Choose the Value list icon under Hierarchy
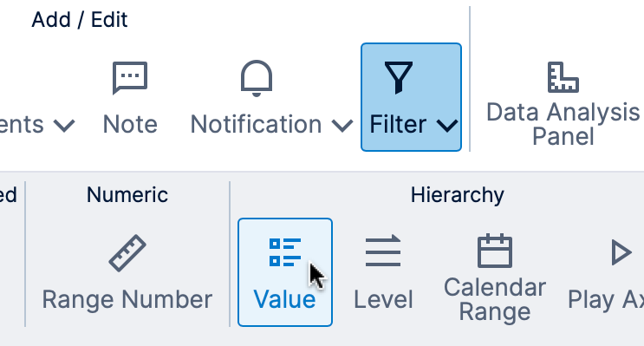This screenshot has width=644, height=346. pyautogui.click(x=285, y=251)
